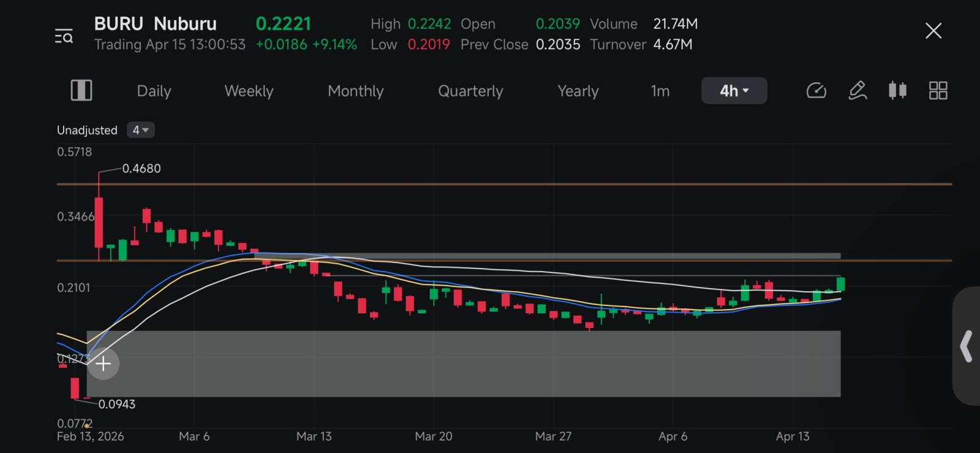Viewport: 980px width, 453px height.
Task: Click the 0.5718 price axis label
Action: click(x=74, y=151)
